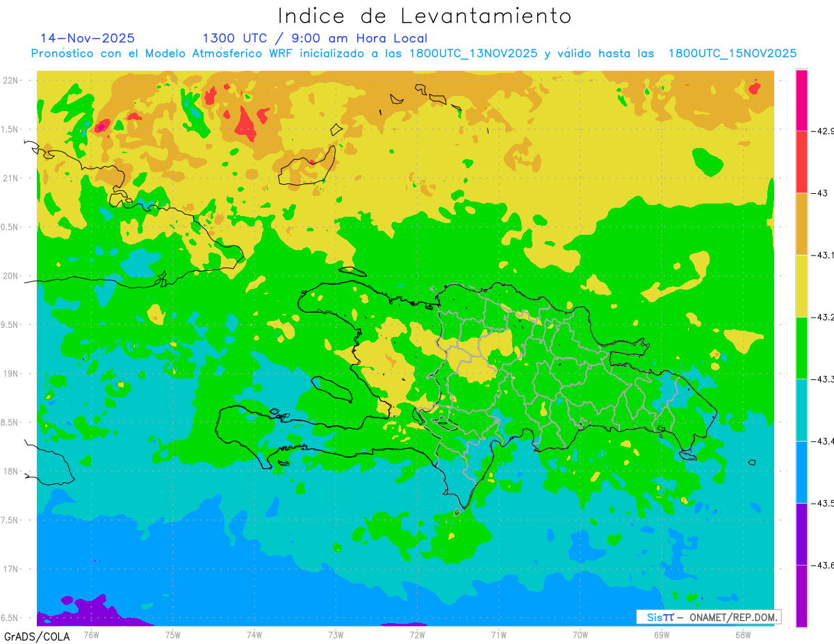Image resolution: width=834 pixels, height=644 pixels.
Task: Click the cyan legend swatch below -43.3
Action: (x=801, y=410)
